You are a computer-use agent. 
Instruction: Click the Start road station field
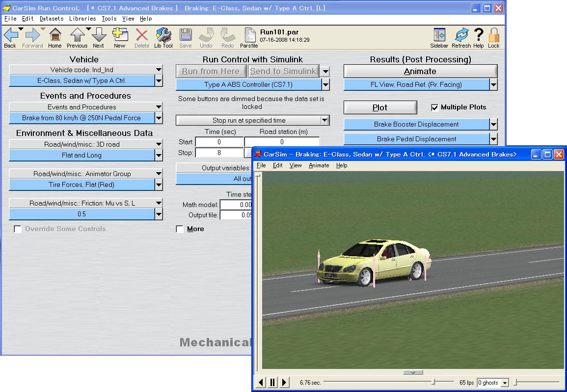point(282,142)
